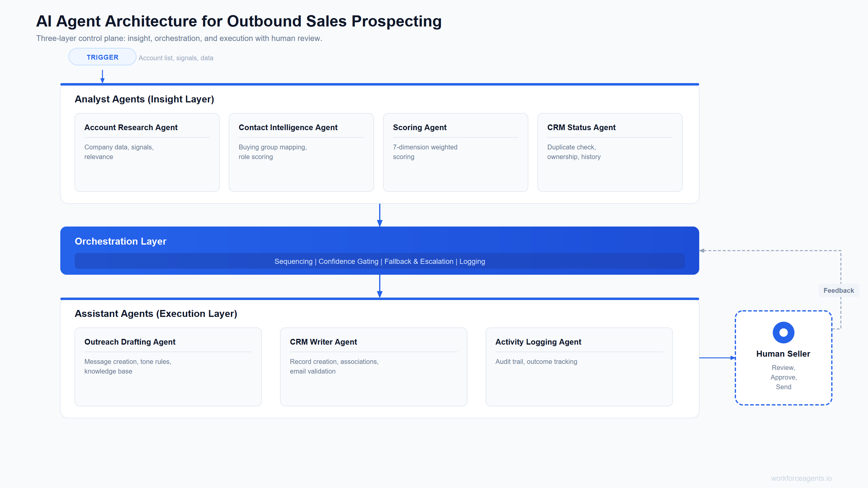Click the Human Seller circle icon
This screenshot has width=868, height=488.
783,332
